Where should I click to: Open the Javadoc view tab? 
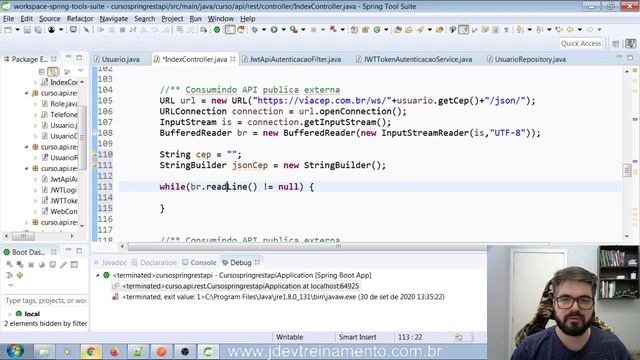pyautogui.click(x=110, y=262)
